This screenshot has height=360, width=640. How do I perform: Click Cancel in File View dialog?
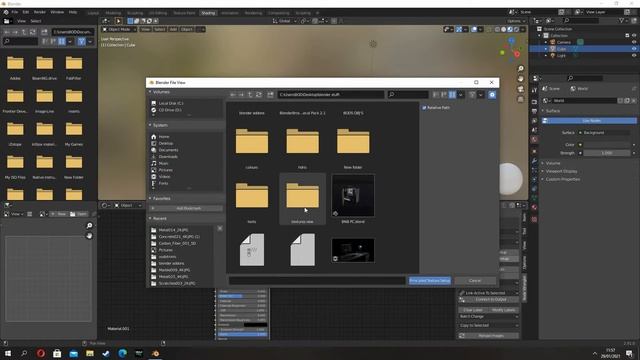coord(475,281)
